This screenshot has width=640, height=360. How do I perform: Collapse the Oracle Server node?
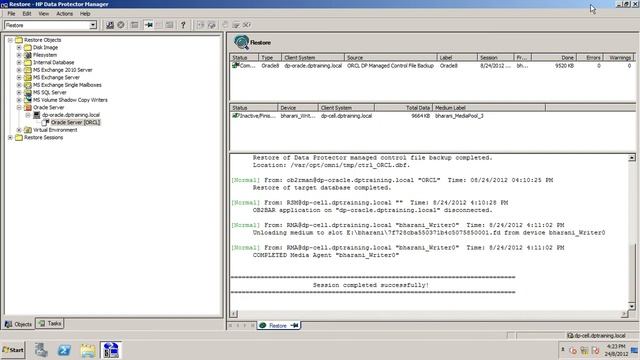pyautogui.click(x=19, y=107)
